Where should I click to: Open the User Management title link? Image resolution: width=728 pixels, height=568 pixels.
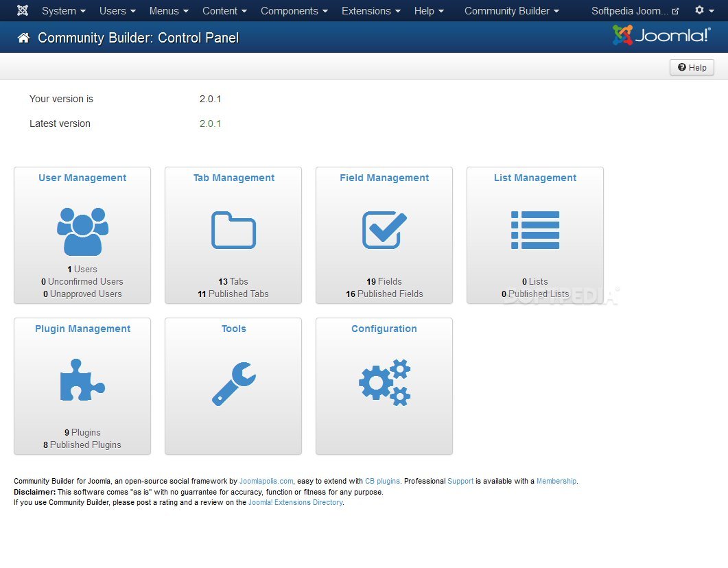tap(82, 178)
